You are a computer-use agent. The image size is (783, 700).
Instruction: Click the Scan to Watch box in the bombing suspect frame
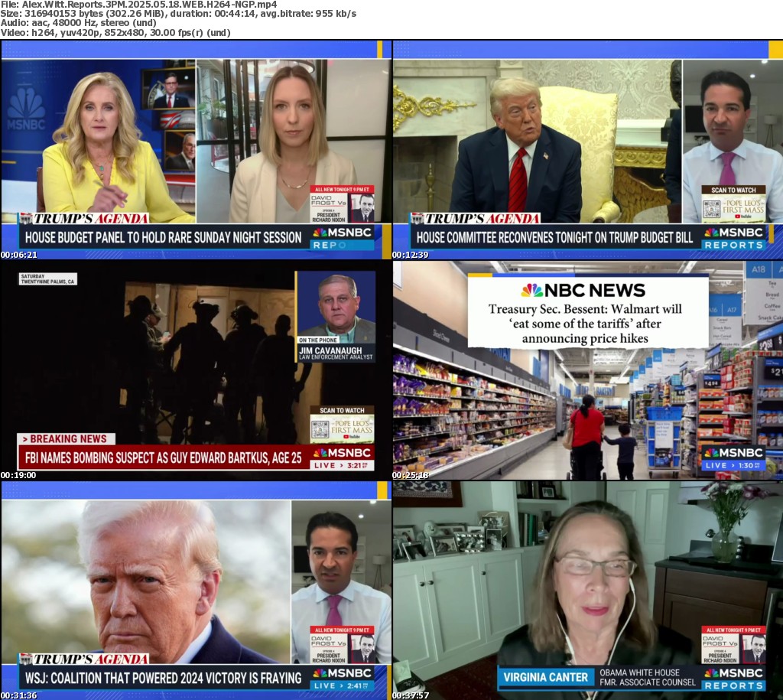point(342,425)
